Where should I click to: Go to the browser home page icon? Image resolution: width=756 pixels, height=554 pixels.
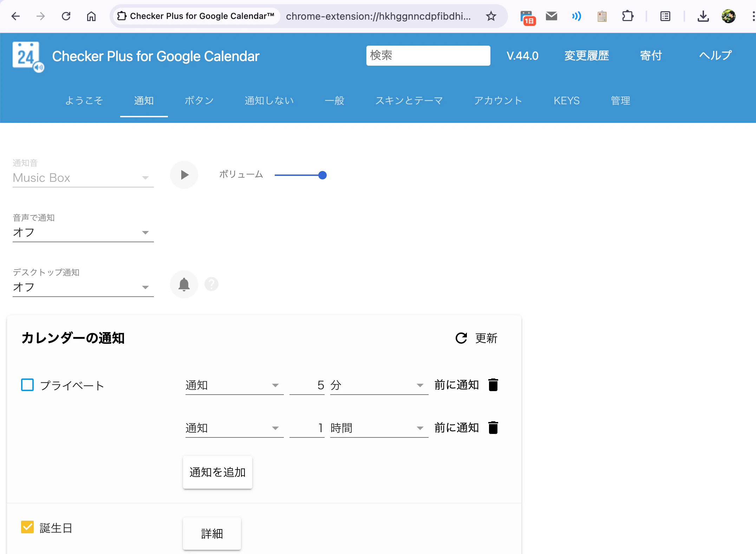coord(91,16)
